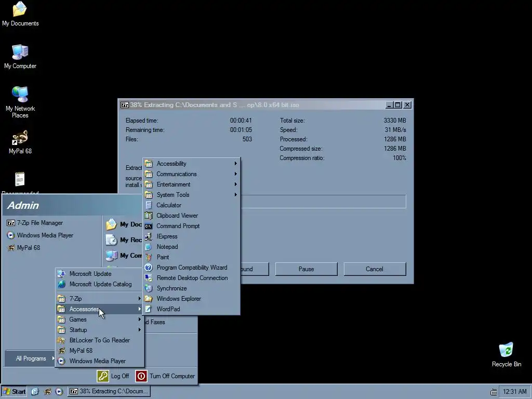Launch Clipboard Viewer from its icon
Screen dimensions: 532x399
(x=148, y=216)
